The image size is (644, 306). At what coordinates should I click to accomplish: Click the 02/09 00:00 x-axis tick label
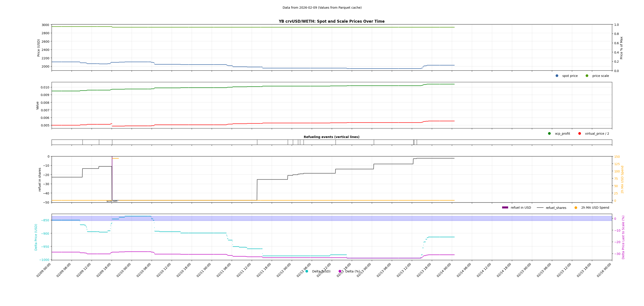44,270
